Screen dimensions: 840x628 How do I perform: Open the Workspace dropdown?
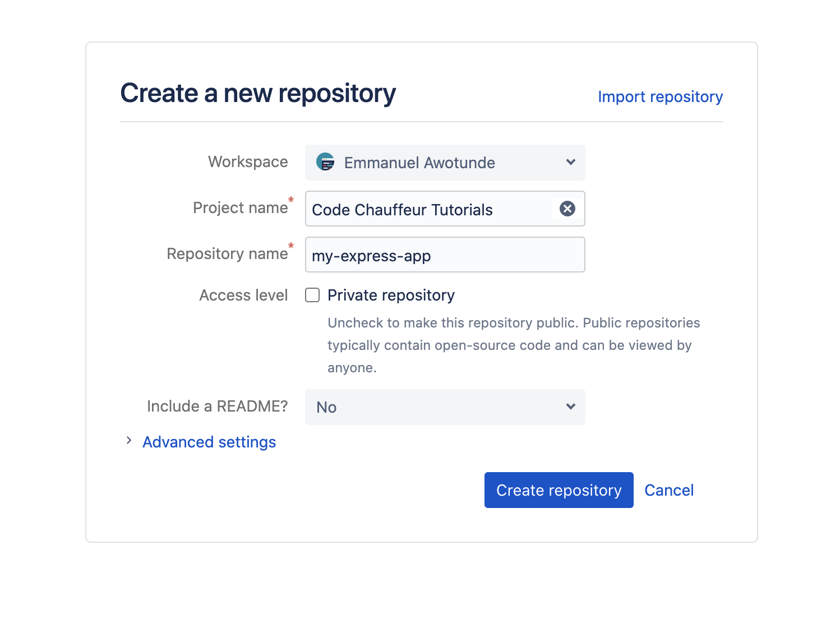(445, 163)
